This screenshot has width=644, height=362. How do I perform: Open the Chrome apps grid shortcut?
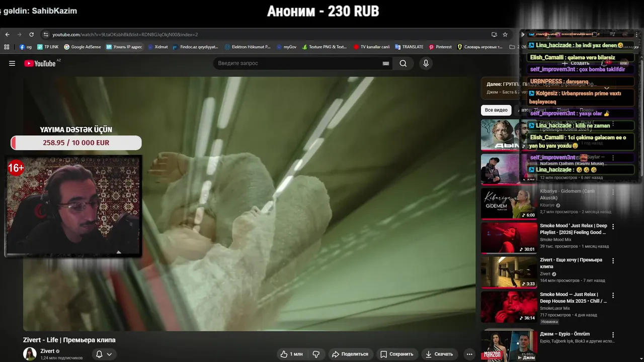[x=7, y=47]
